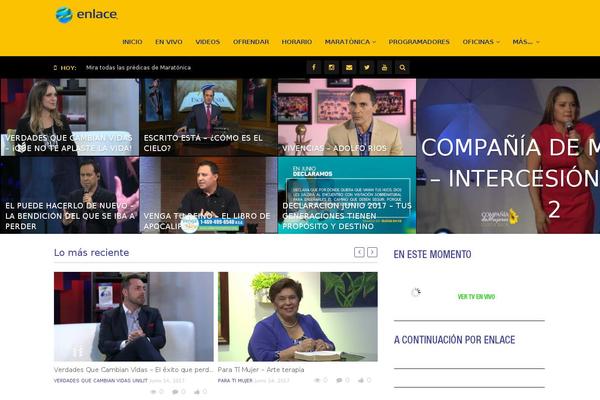Click the Enlace logo
This screenshot has width=600, height=400.
86,15
